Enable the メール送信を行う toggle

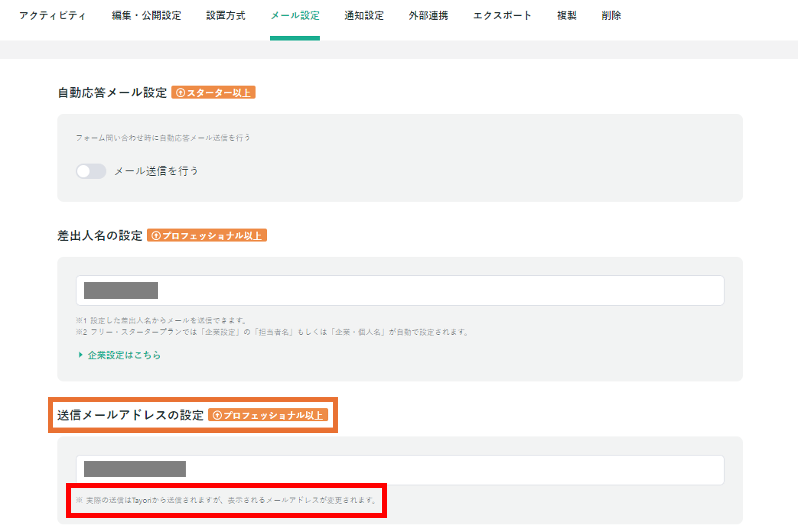pos(91,171)
